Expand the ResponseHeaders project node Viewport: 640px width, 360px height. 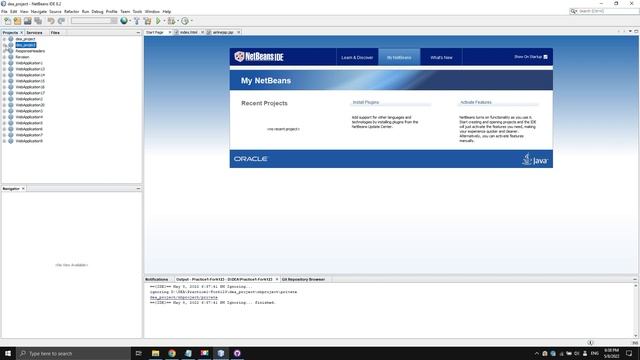tap(4, 51)
